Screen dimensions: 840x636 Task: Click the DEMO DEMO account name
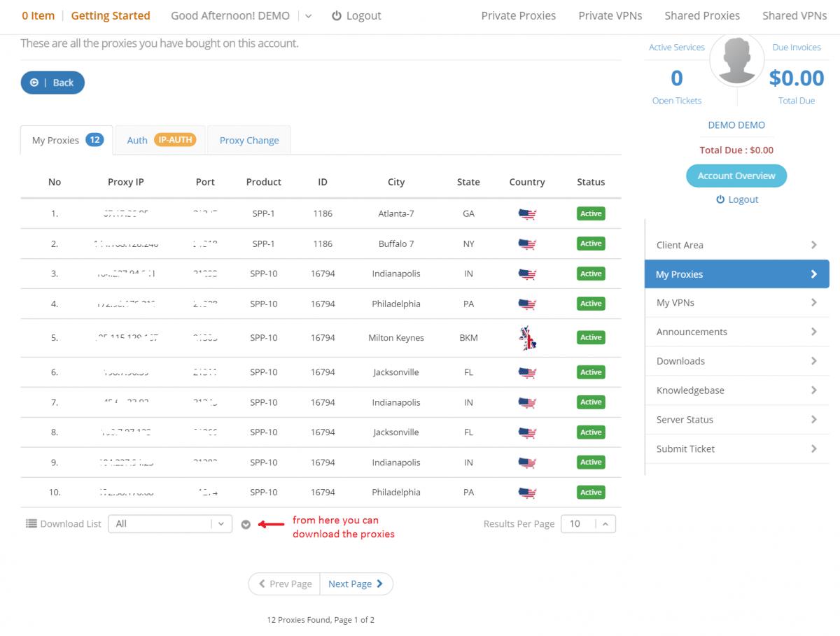[x=736, y=125]
